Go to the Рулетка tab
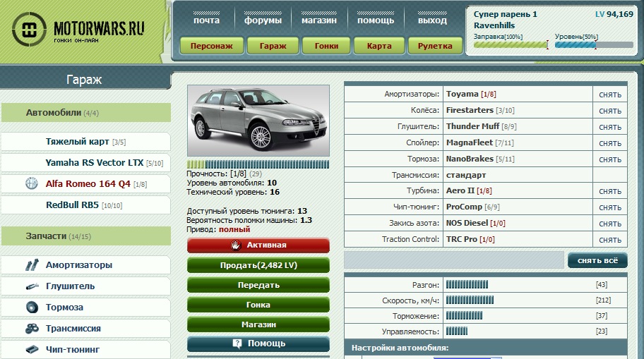Viewport: 644px width, 359px height. pos(435,46)
